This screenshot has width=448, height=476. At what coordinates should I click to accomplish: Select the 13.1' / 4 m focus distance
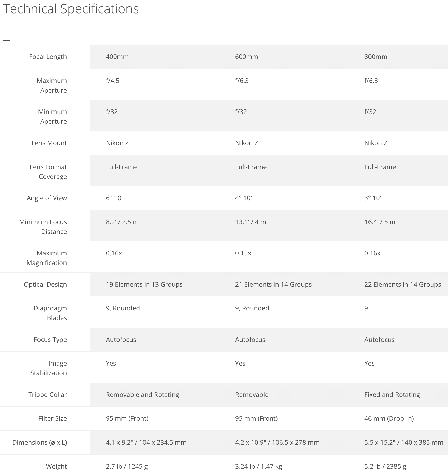251,222
